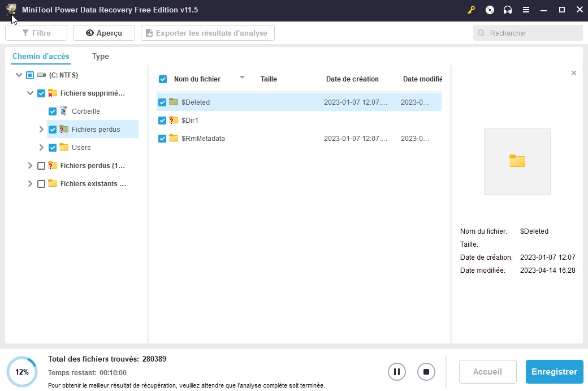The image size is (588, 391).
Task: Click the Aperçu preview button
Action: pyautogui.click(x=104, y=33)
